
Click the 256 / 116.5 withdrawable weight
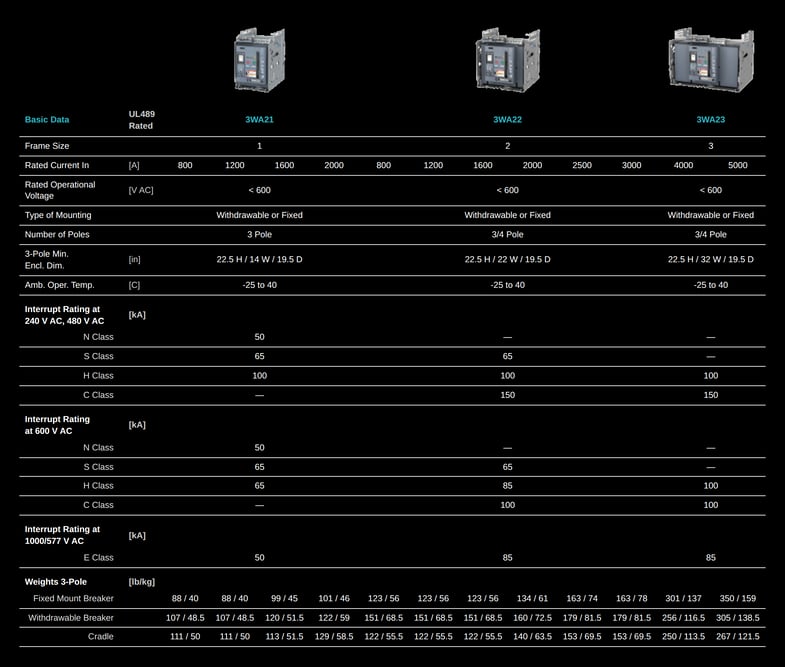click(683, 618)
